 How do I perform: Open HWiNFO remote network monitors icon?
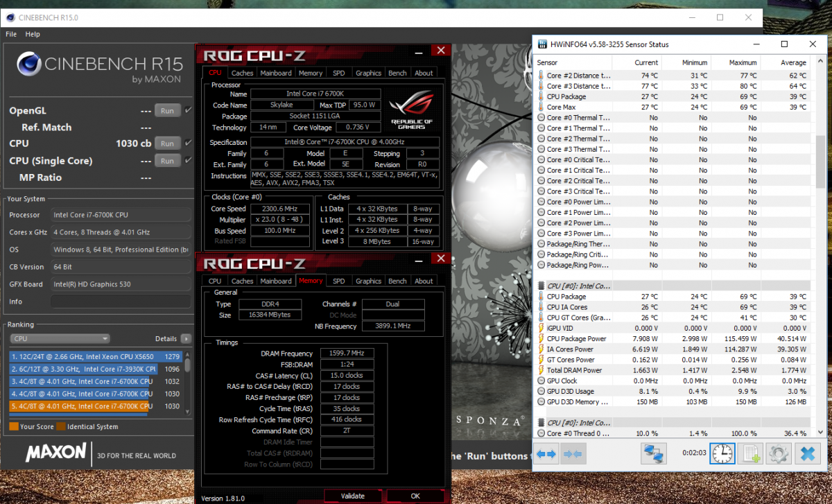pos(653,454)
